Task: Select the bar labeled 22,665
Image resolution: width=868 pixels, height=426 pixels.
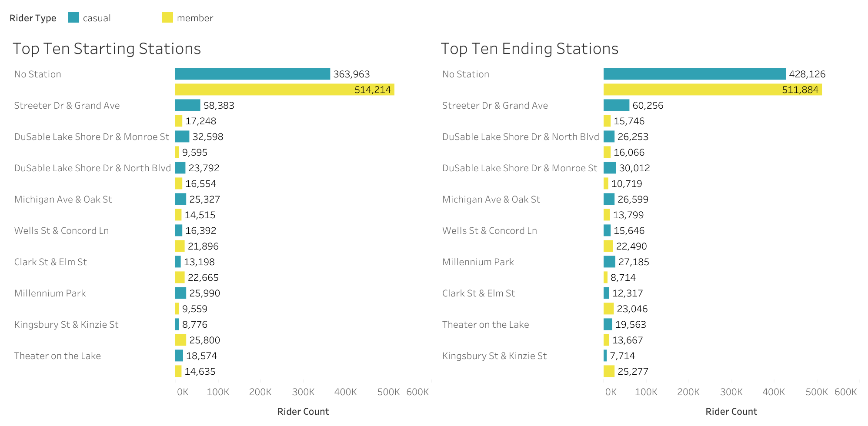Action: click(x=180, y=277)
